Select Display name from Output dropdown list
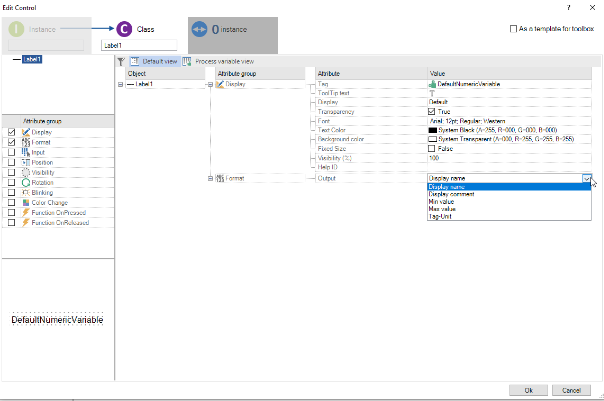 click(x=509, y=187)
